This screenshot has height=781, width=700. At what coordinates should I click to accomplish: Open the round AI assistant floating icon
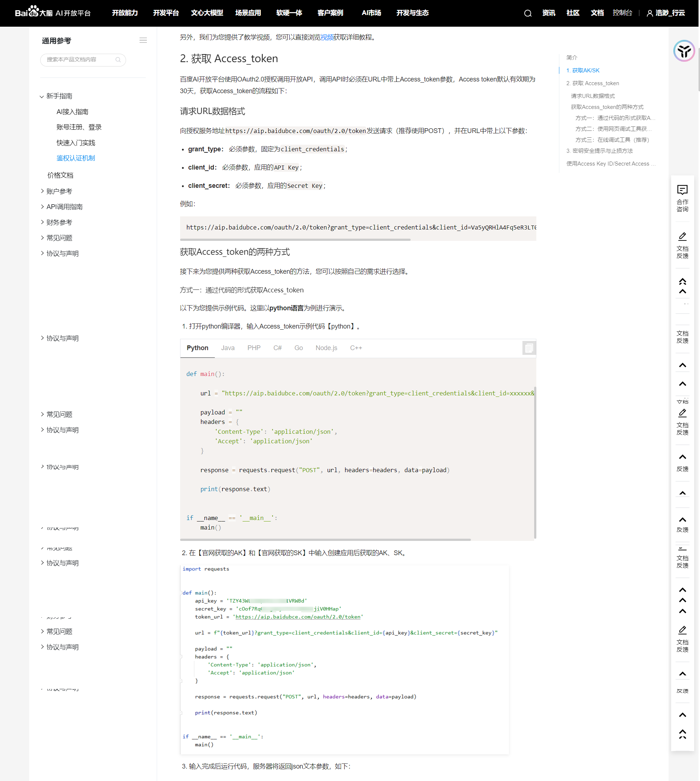(684, 51)
